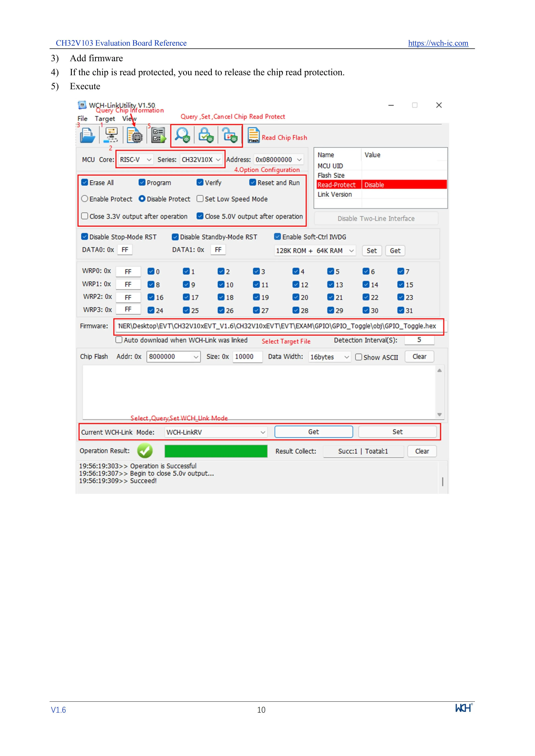Click the Read Chip Flash icon

(x=253, y=135)
